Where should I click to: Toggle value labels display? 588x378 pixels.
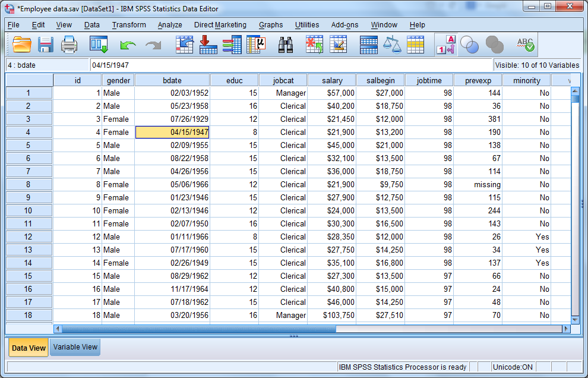(x=446, y=44)
